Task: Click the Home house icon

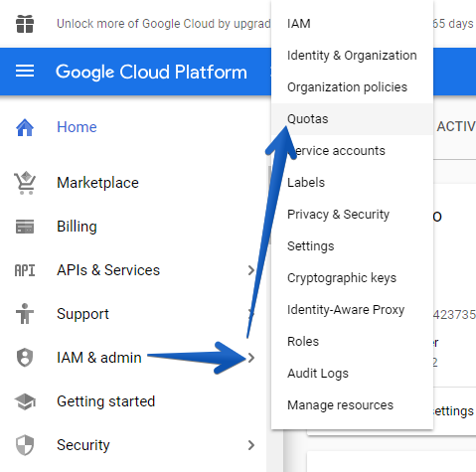Action: (x=25, y=127)
